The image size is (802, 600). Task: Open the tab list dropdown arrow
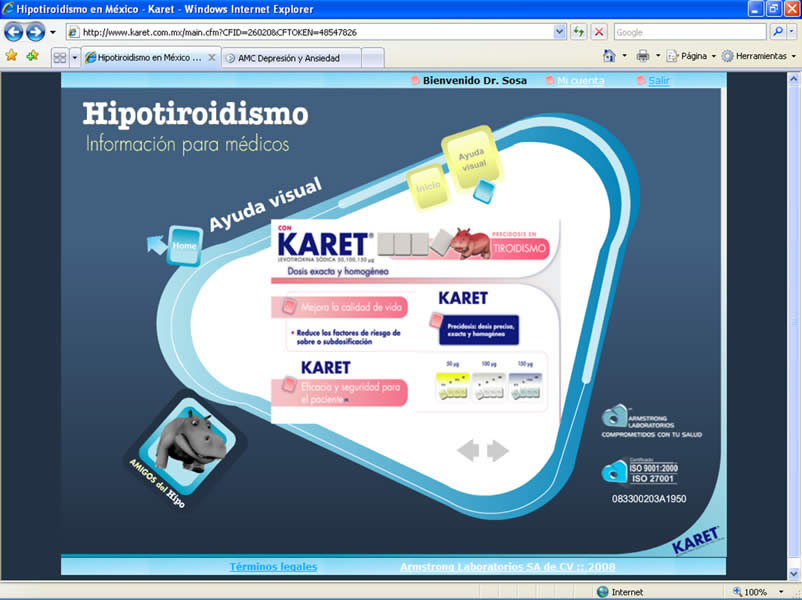click(75, 57)
